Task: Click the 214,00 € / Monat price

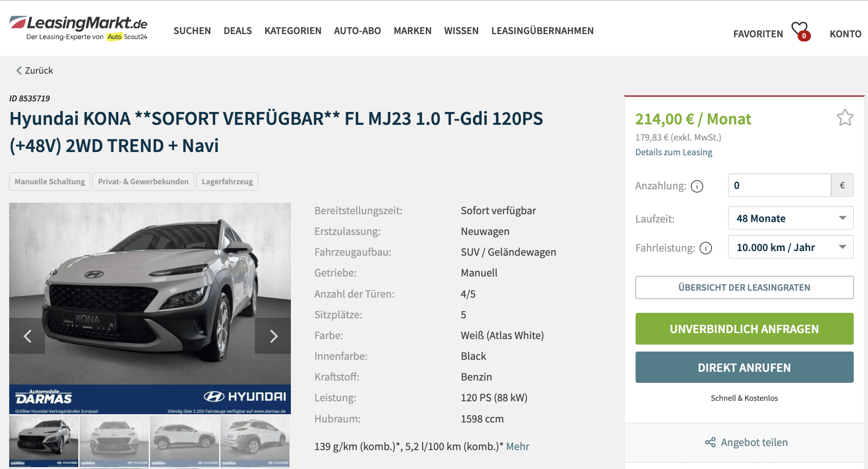Action: click(693, 119)
